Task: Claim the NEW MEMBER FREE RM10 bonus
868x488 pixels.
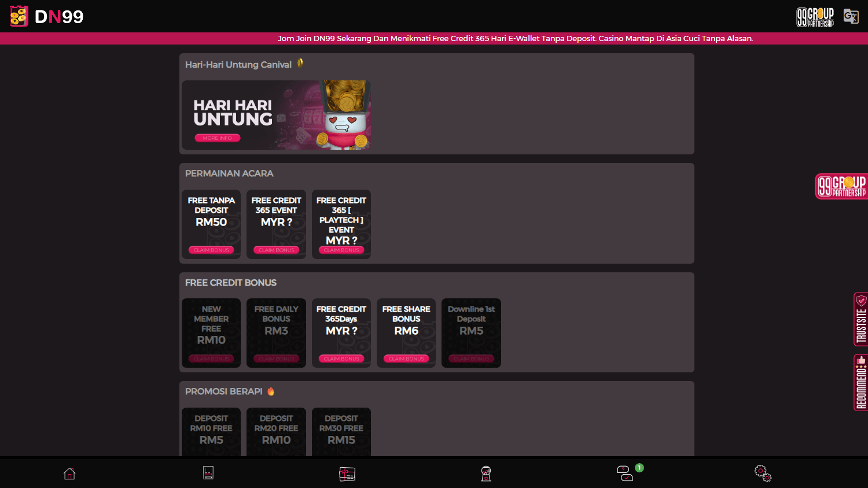Action: click(211, 358)
